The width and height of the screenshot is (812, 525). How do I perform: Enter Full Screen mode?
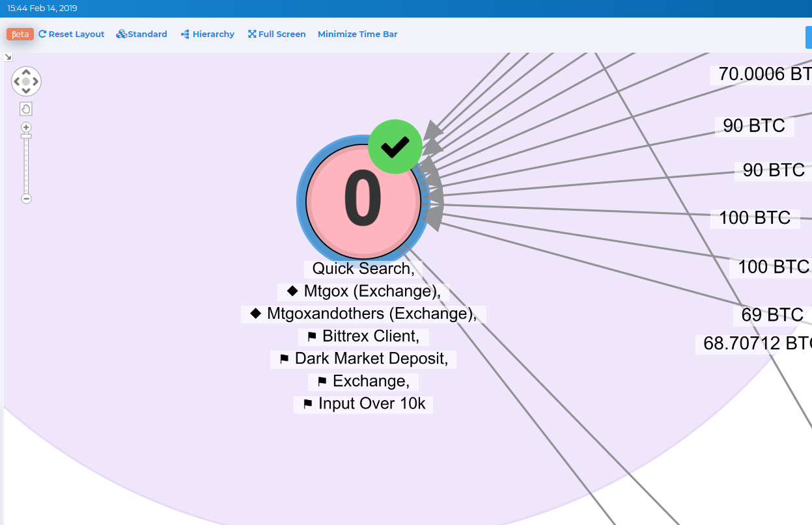point(276,34)
